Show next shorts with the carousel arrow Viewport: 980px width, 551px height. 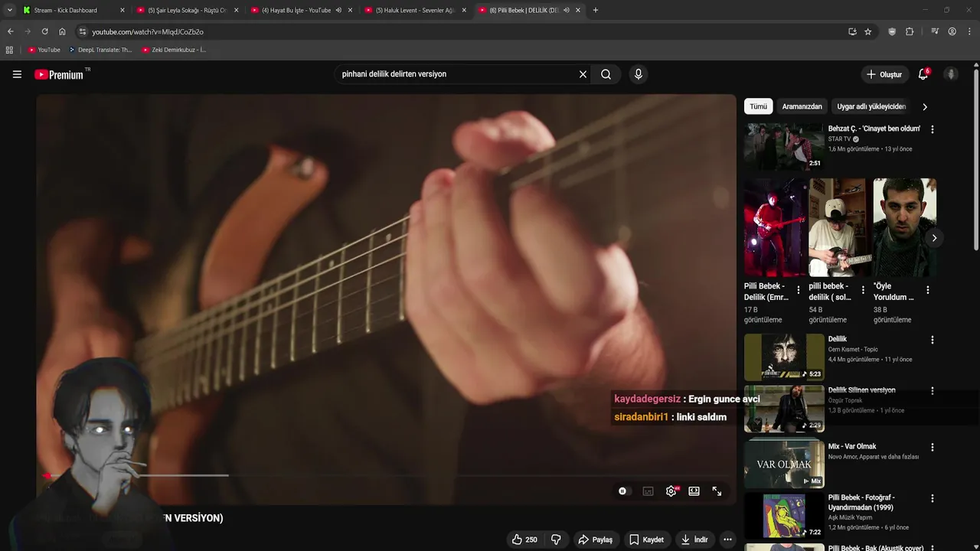coord(934,238)
